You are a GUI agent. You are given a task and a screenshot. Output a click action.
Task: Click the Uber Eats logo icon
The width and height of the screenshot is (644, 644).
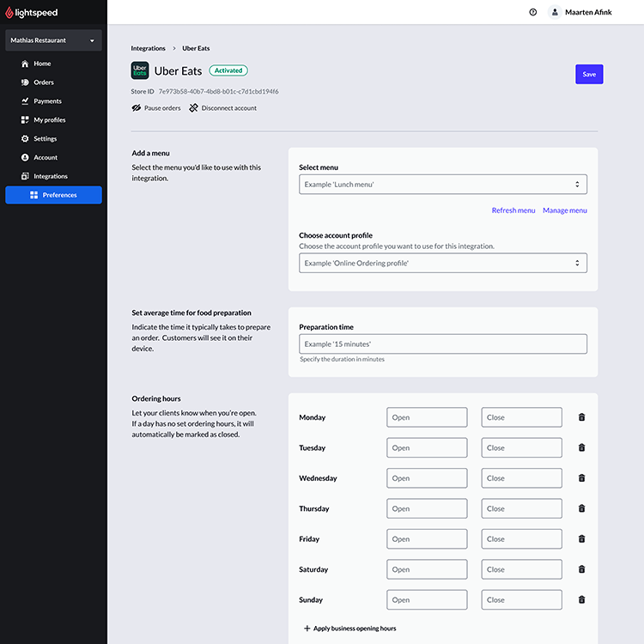(x=140, y=70)
